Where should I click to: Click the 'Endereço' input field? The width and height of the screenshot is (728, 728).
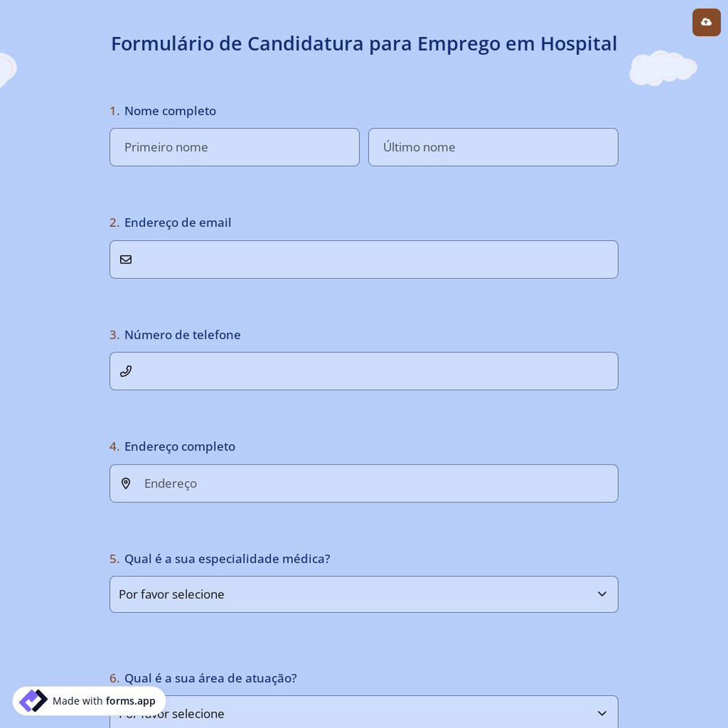(364, 483)
